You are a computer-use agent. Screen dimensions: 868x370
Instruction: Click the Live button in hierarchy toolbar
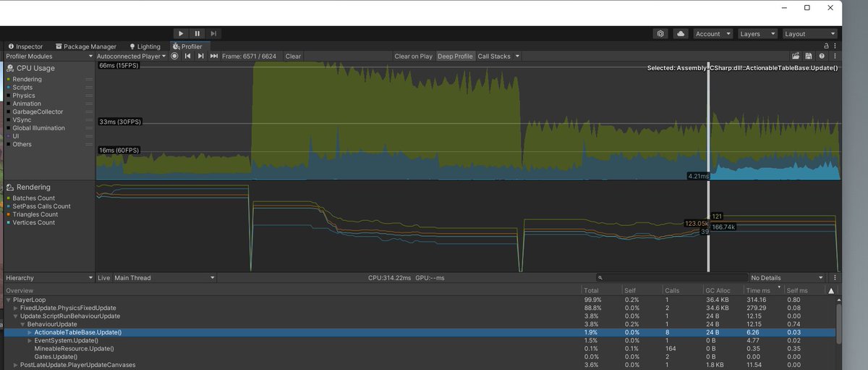click(103, 278)
